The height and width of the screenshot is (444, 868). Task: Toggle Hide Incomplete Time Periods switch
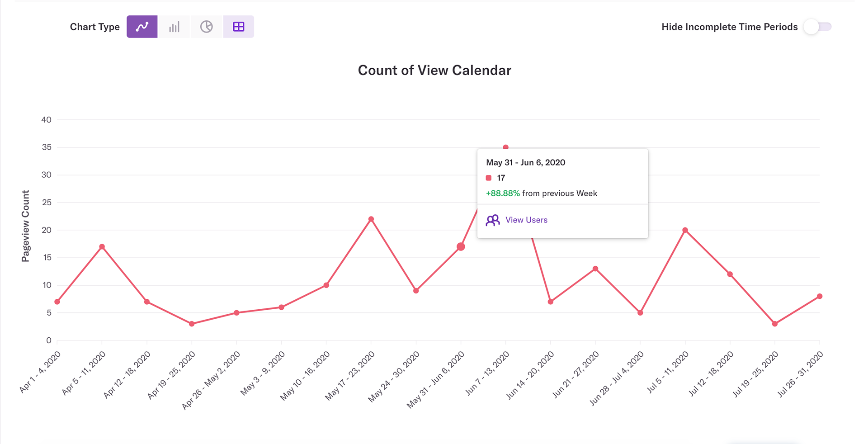[x=817, y=27]
